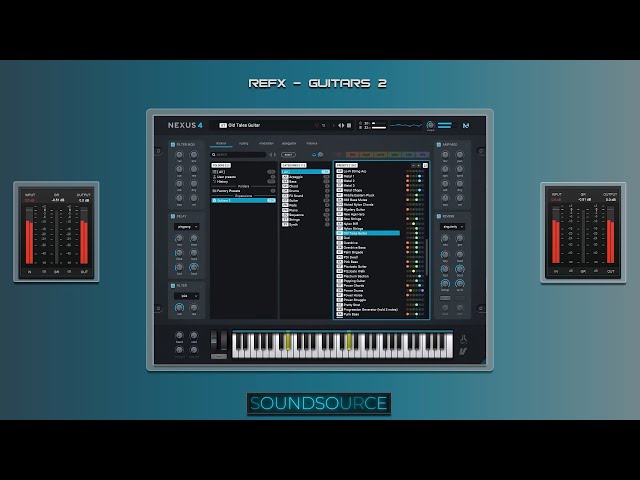Click the list view icon in presets header
The height and width of the screenshot is (480, 640).
425,165
